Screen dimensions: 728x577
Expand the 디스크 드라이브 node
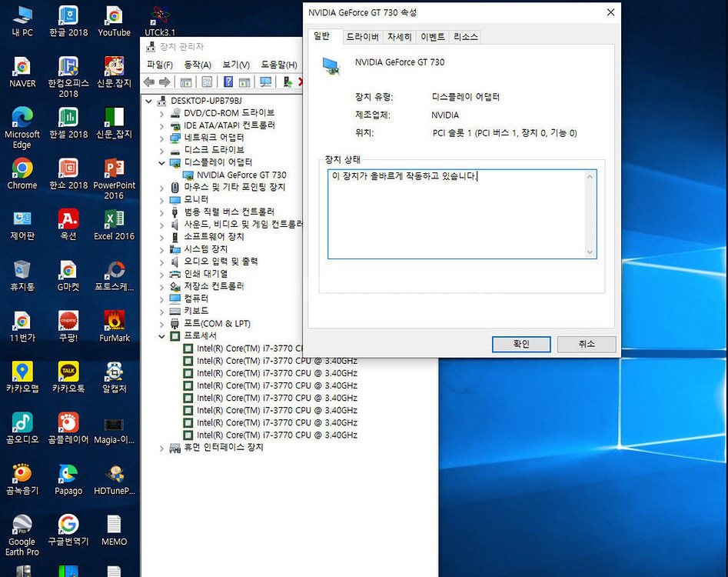pos(161,151)
